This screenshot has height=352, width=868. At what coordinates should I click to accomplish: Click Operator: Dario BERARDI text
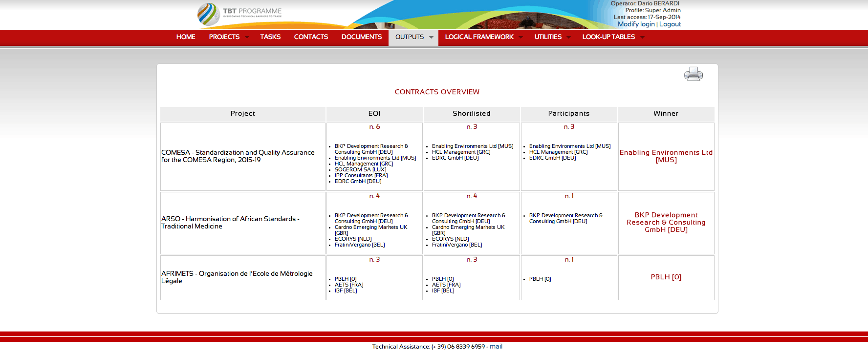[645, 3]
